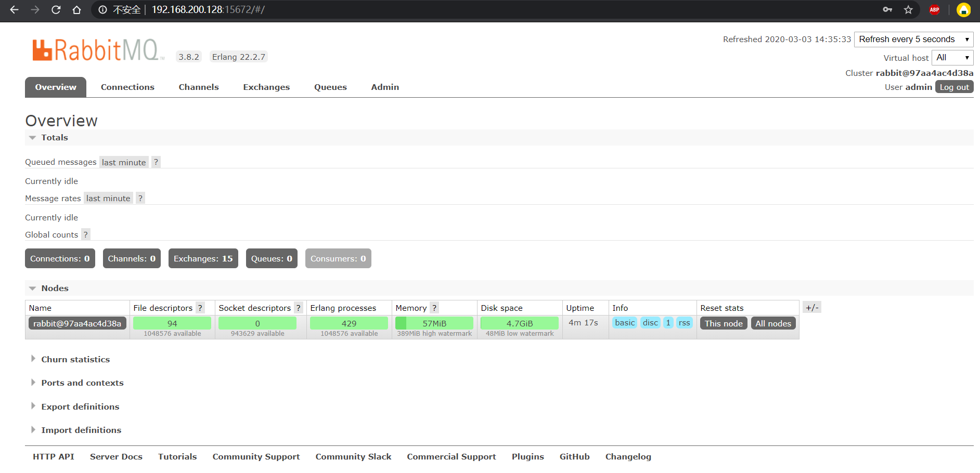Open the Server Docs footer link
This screenshot has height=473, width=980.
116,457
